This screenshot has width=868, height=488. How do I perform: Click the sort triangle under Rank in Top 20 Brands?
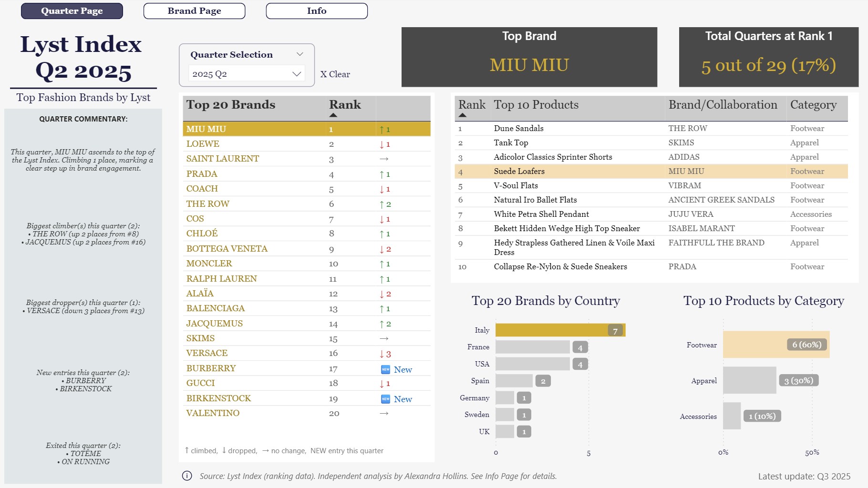[334, 114]
